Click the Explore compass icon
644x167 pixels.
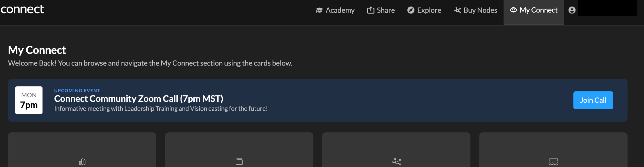[411, 10]
